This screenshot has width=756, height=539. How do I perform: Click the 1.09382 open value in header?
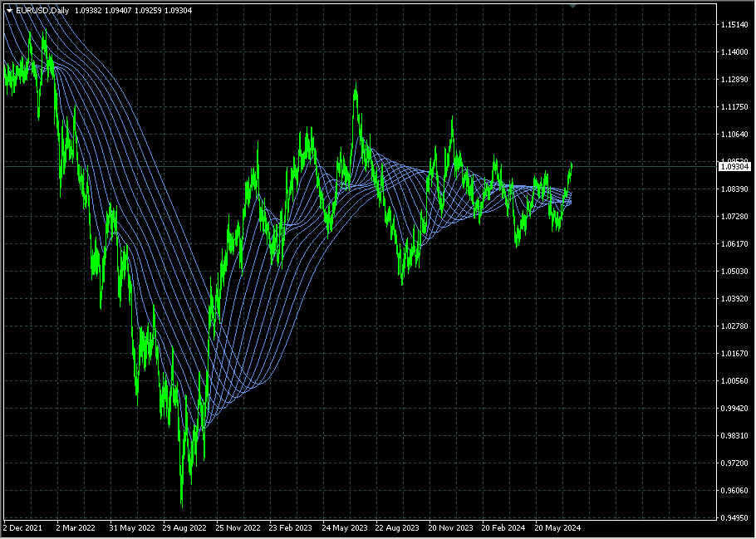pos(88,11)
